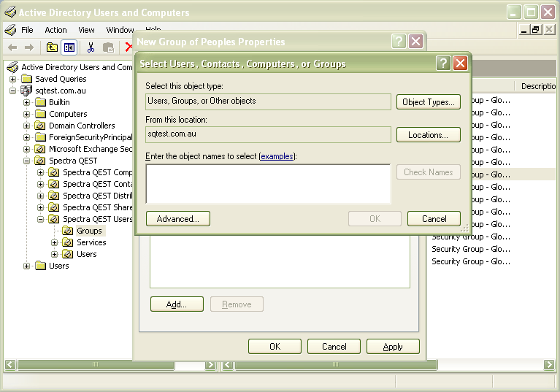560x392 pixels.
Task: Click the Locations... button
Action: coord(428,135)
